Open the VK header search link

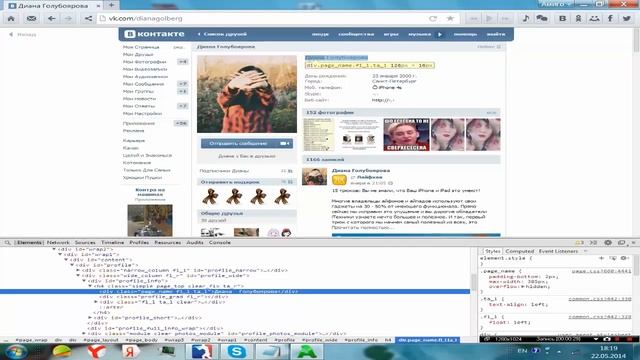tap(320, 34)
